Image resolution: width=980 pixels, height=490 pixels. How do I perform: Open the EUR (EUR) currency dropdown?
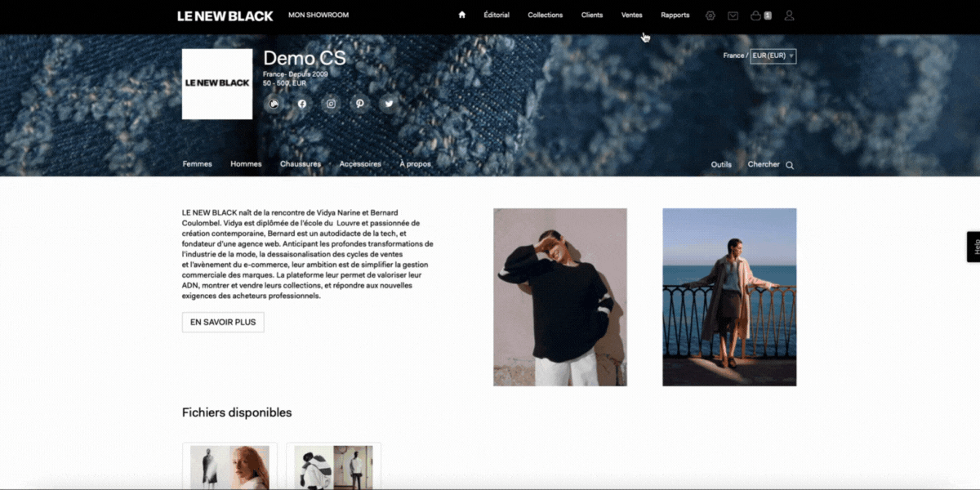click(773, 56)
